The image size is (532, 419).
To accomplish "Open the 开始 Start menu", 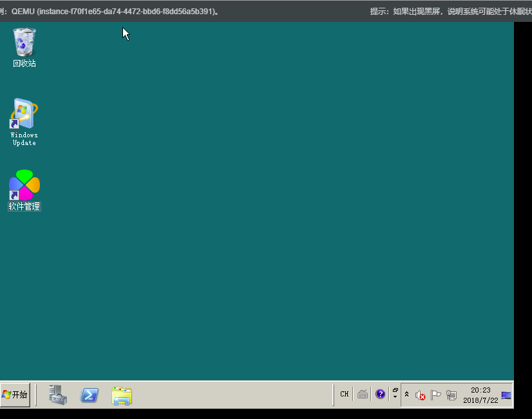I will click(15, 395).
